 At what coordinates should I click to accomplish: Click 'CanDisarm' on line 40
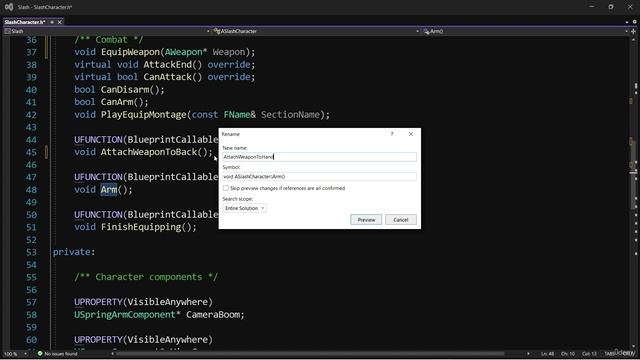point(125,90)
